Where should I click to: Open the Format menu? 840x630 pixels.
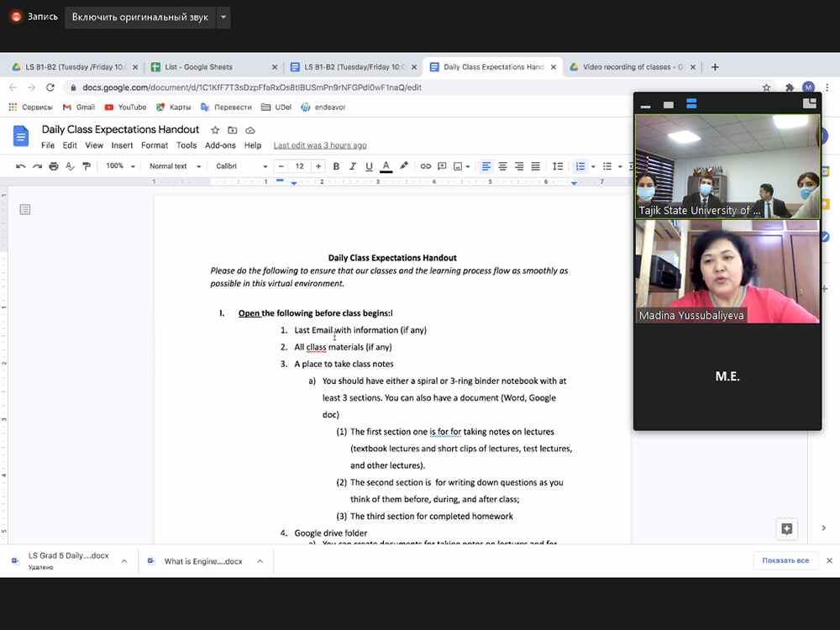[155, 145]
